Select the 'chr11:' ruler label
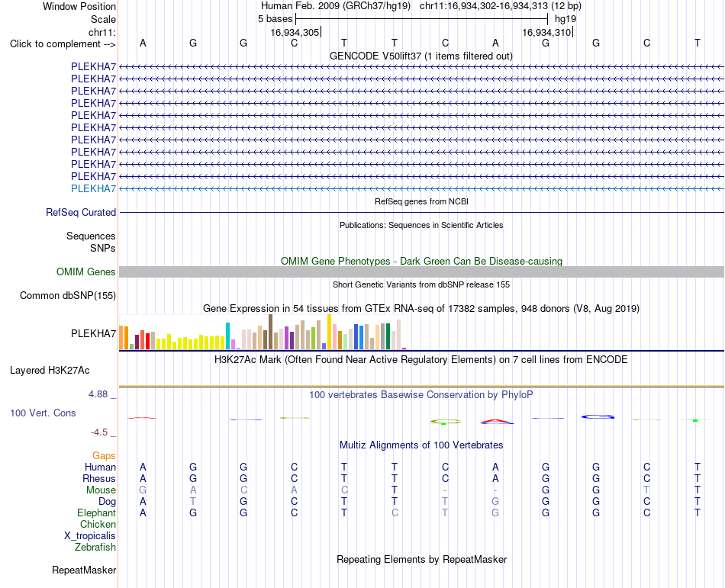This screenshot has height=588, width=725. (102, 32)
